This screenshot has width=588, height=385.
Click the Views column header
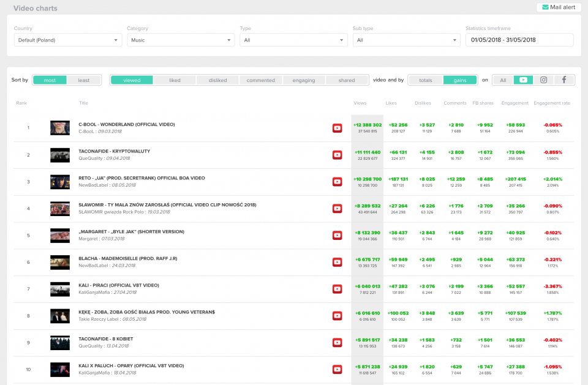click(360, 103)
